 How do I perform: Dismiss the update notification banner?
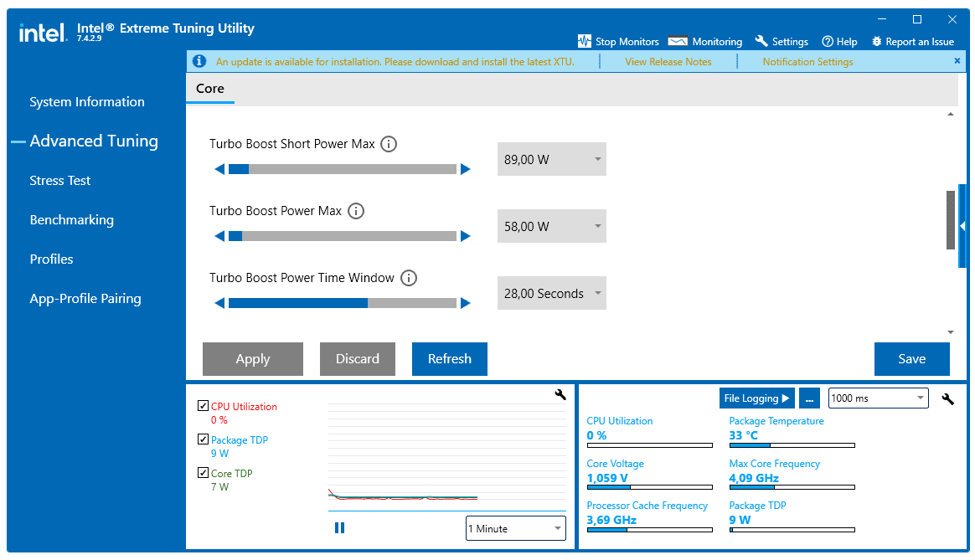(x=957, y=60)
